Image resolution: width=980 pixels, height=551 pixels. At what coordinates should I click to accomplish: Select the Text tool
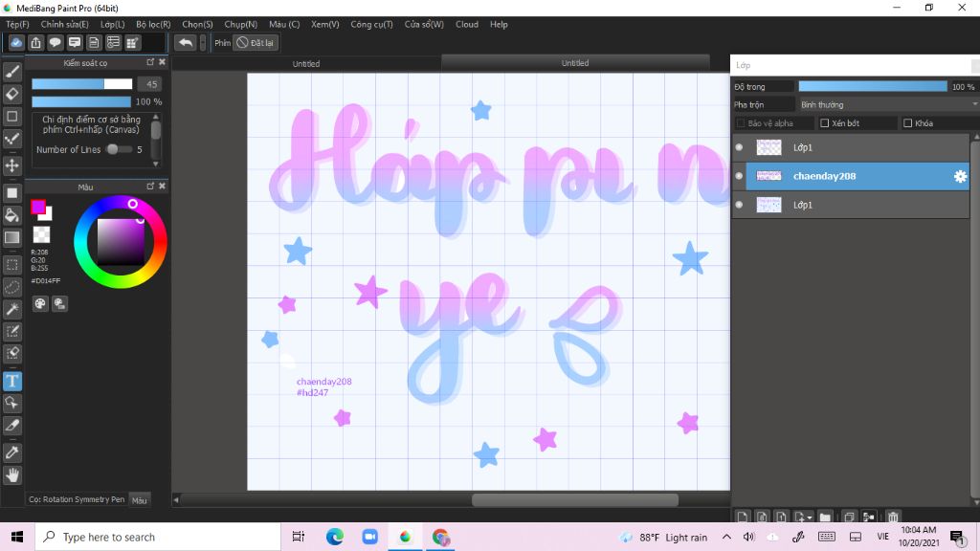pyautogui.click(x=11, y=381)
